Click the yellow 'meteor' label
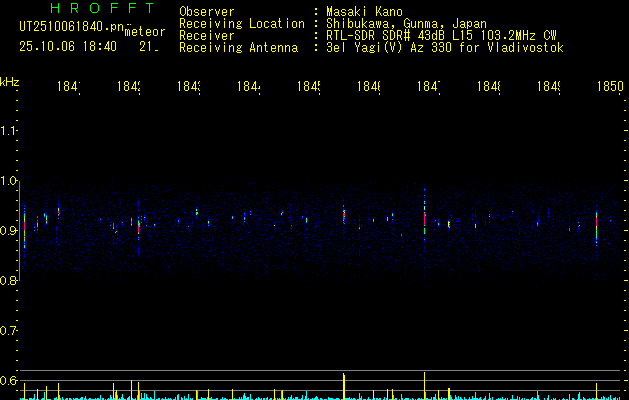The width and height of the screenshot is (629, 400). coord(144,32)
